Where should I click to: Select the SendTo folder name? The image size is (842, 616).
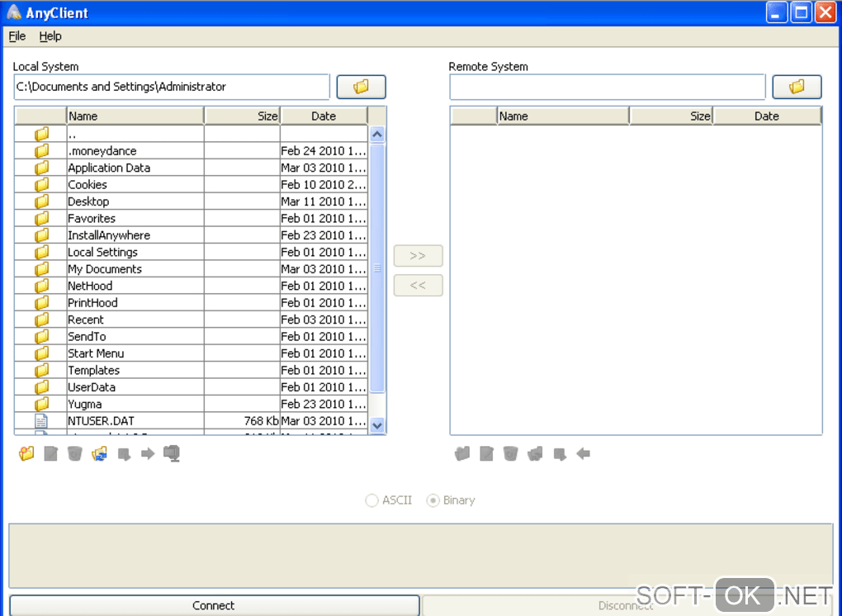click(x=87, y=337)
